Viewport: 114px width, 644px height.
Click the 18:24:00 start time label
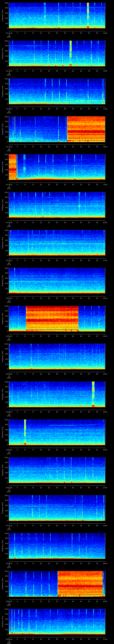pyautogui.click(x=9, y=412)
